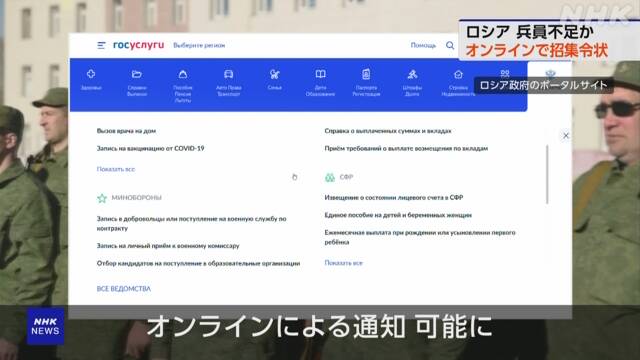Click the госуслуги logo
Screen dimensions: 640x360
[138, 45]
